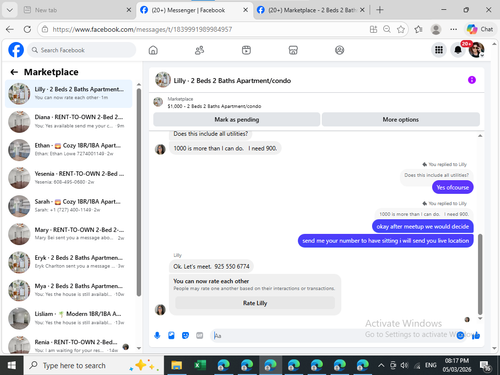Open the $1,000 2 Beds listing link

214,106
